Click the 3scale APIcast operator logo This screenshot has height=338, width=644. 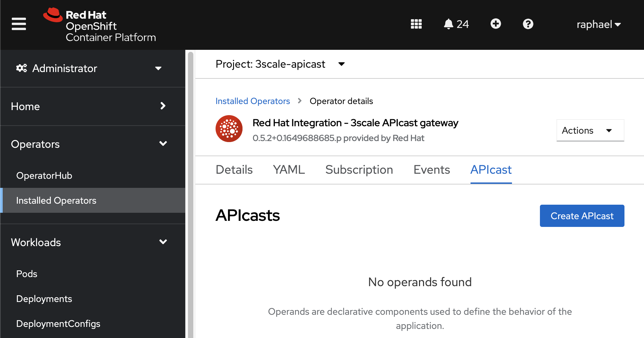pyautogui.click(x=229, y=129)
